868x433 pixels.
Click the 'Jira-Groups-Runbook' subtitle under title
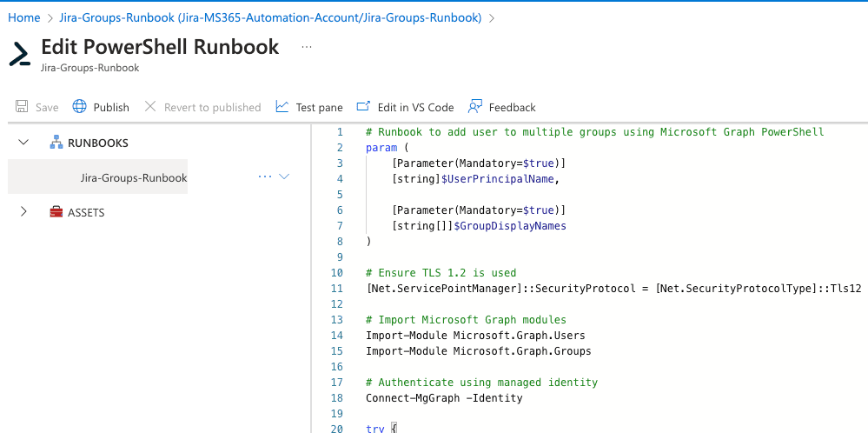pos(90,68)
